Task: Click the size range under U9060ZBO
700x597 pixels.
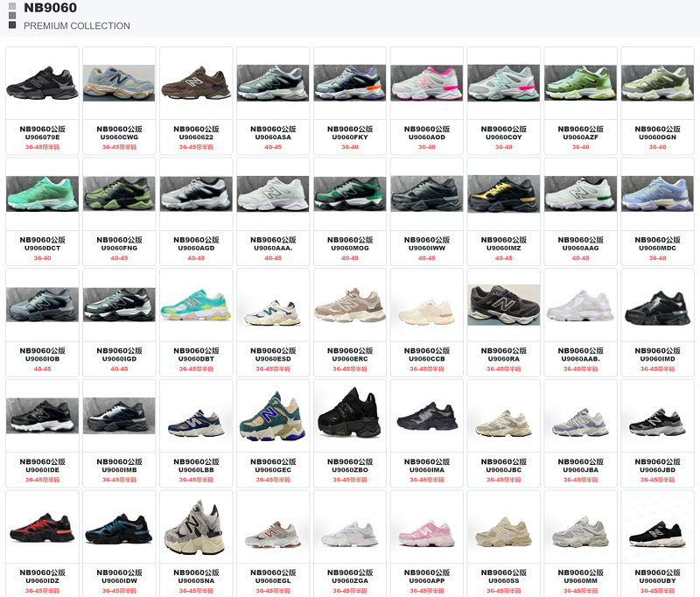Action: 350,480
